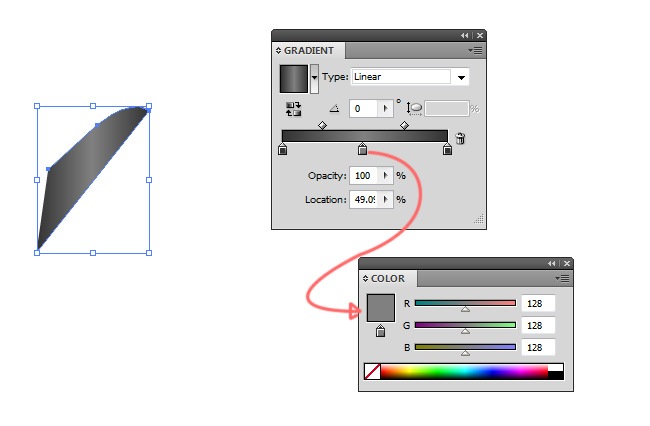Select the left midpoint diamond on gradient slider
Screen dimensions: 650x426
pyautogui.click(x=323, y=125)
